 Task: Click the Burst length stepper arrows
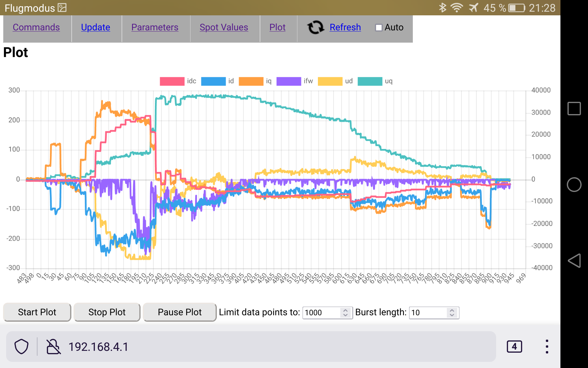pos(452,312)
